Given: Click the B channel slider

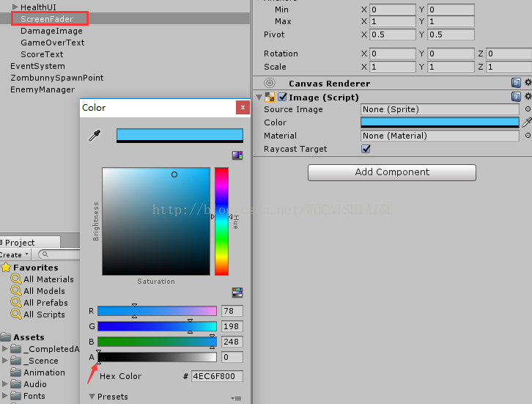Looking at the screenshot, I should [157, 342].
